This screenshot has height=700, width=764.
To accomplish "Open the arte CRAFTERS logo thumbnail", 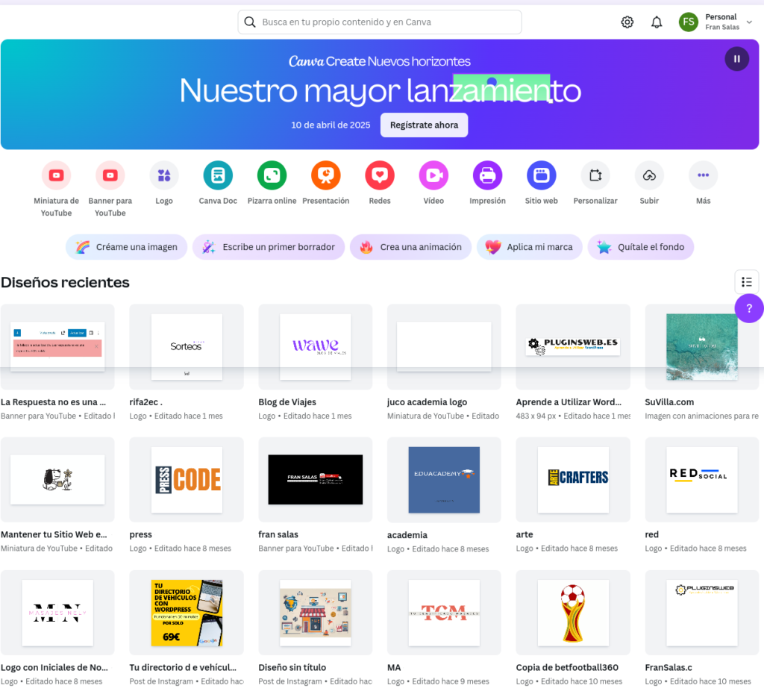I will point(573,480).
